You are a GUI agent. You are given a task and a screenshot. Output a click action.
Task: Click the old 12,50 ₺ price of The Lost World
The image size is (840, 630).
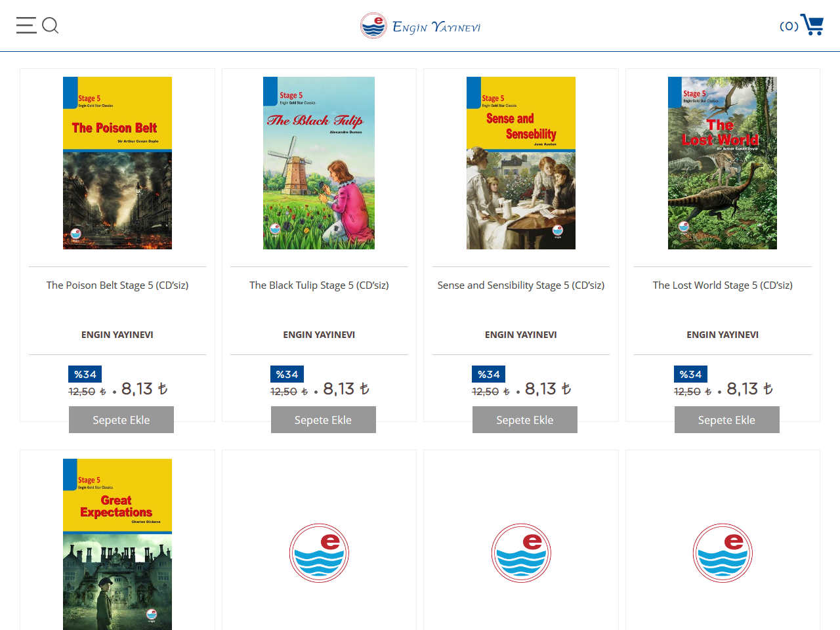pyautogui.click(x=693, y=392)
